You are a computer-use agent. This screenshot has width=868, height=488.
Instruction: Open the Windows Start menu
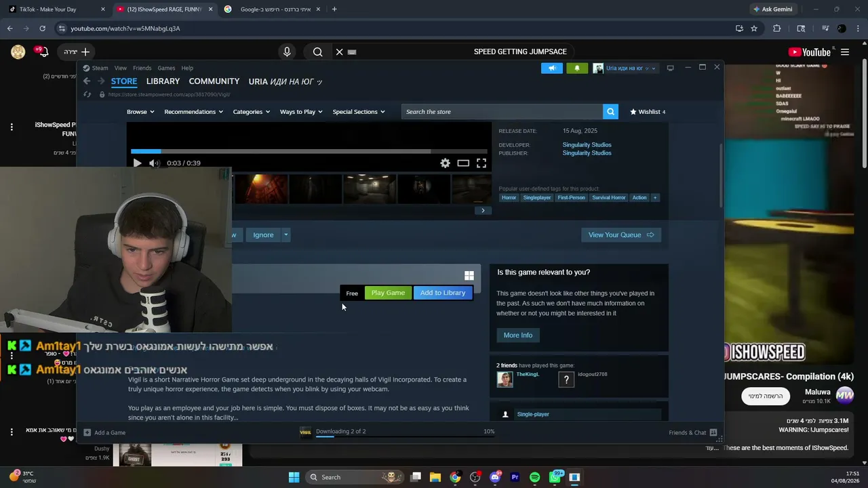(x=294, y=477)
